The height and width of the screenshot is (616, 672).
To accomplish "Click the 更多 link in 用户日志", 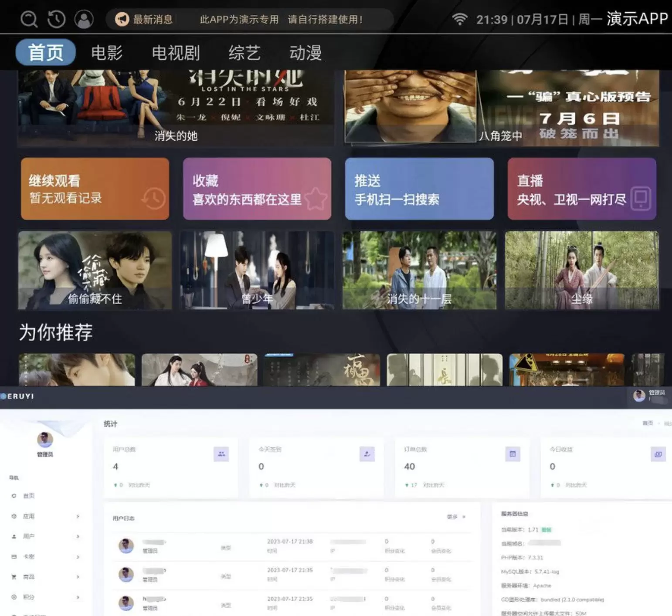I will click(x=456, y=517).
